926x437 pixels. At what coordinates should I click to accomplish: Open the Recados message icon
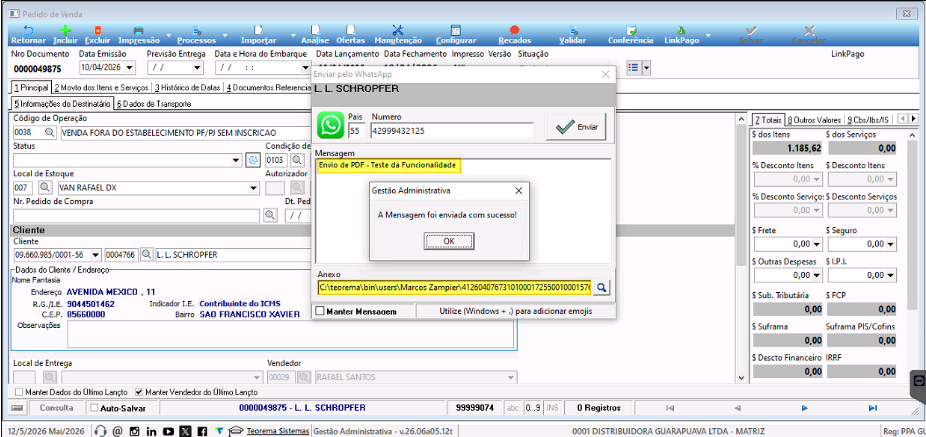tap(514, 30)
